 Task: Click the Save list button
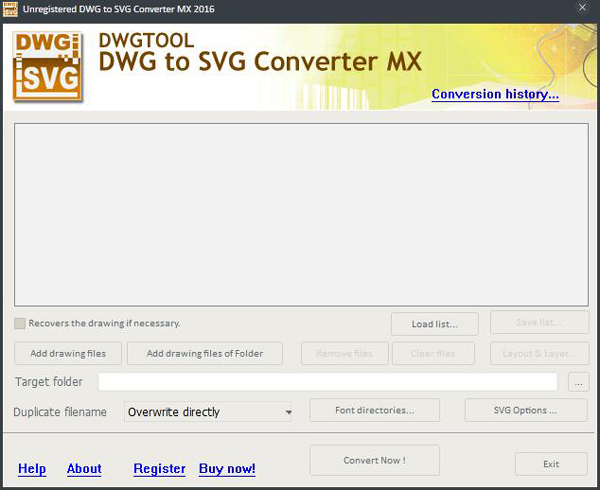(540, 322)
